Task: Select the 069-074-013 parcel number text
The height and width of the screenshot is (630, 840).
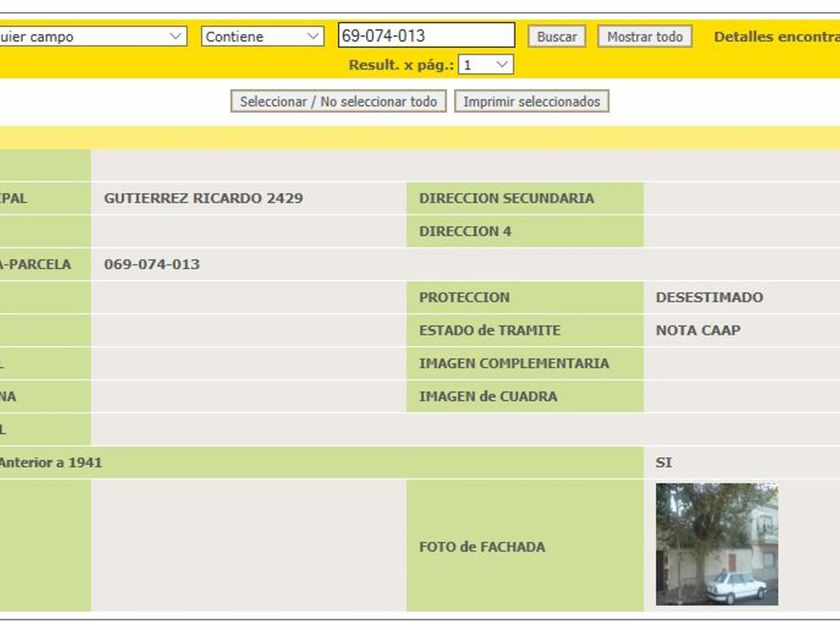Action: tap(152, 264)
